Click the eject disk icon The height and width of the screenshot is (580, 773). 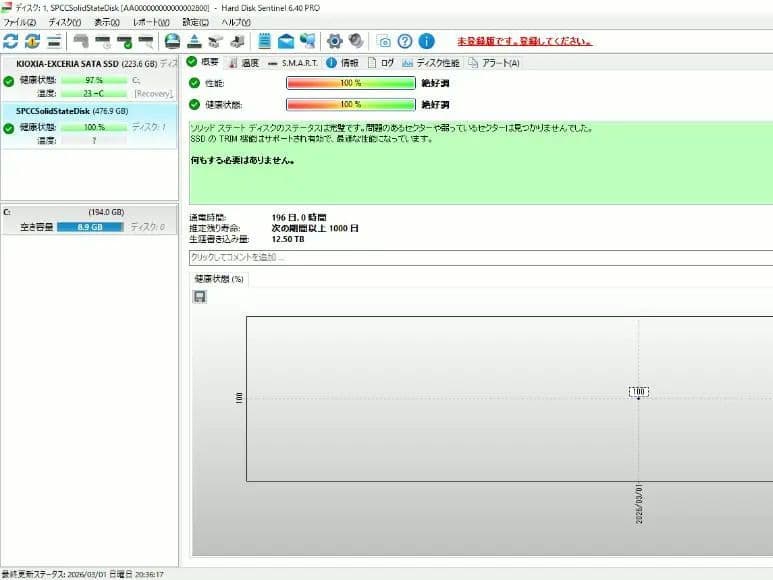(x=194, y=41)
